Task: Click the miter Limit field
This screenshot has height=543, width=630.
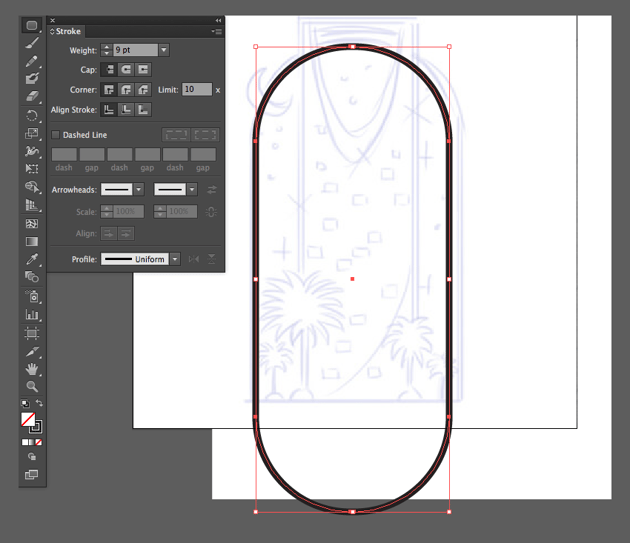Action: coord(197,89)
